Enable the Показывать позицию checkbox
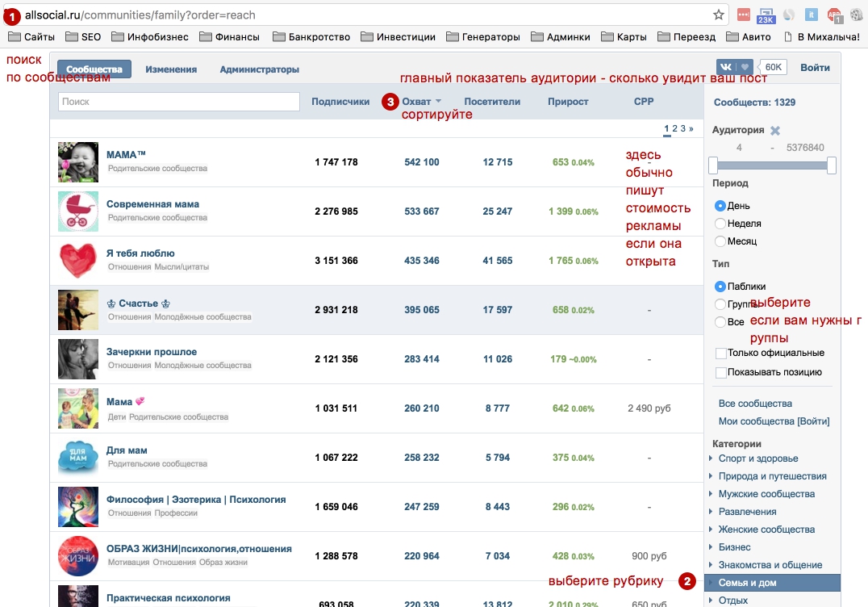 pyautogui.click(x=720, y=373)
